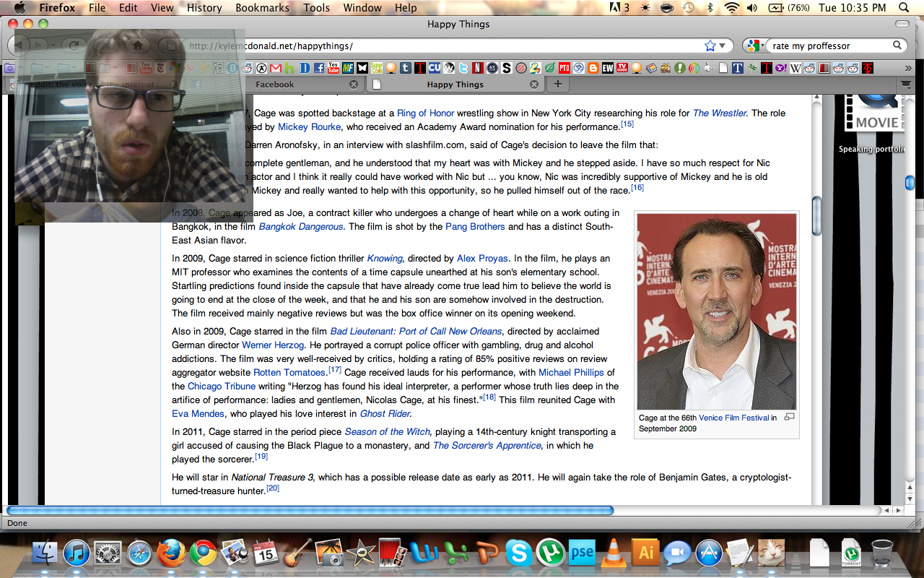Screen dimensions: 924x578
Task: Expand the bookmarks toolbar overflow chevron
Action: click(x=908, y=68)
